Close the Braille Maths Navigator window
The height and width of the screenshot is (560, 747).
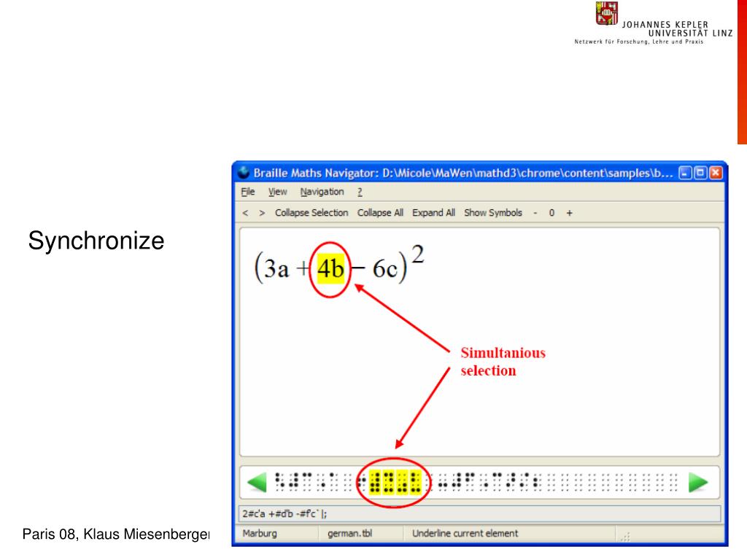[716, 173]
